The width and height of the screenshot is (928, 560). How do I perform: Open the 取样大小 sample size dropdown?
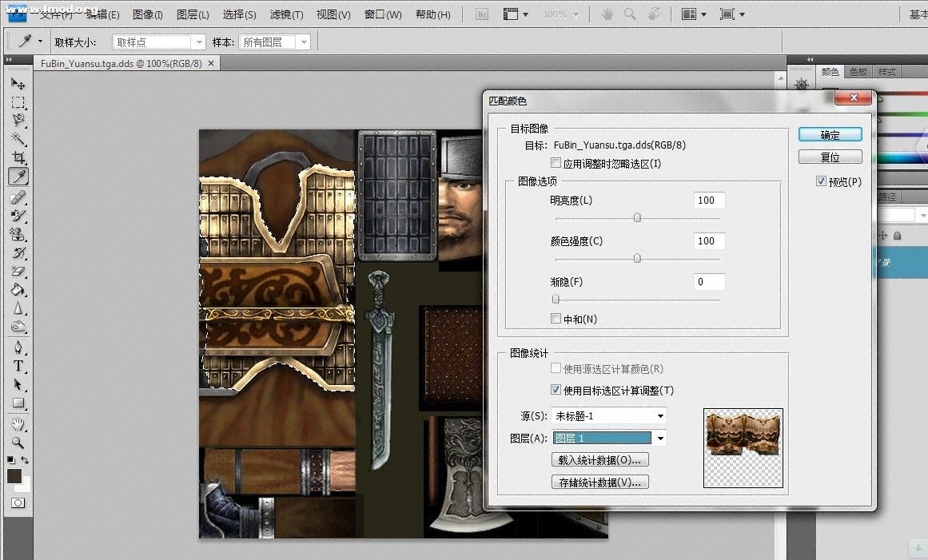160,42
